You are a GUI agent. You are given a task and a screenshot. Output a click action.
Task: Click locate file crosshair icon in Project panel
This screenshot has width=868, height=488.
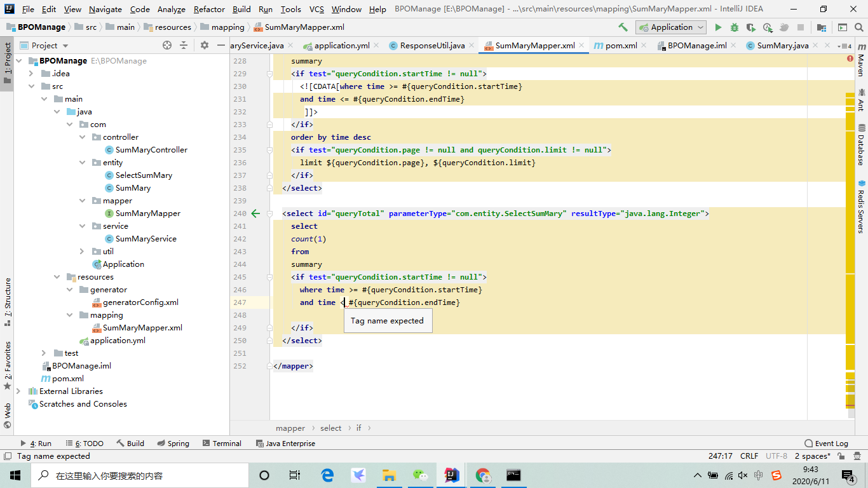(x=167, y=45)
